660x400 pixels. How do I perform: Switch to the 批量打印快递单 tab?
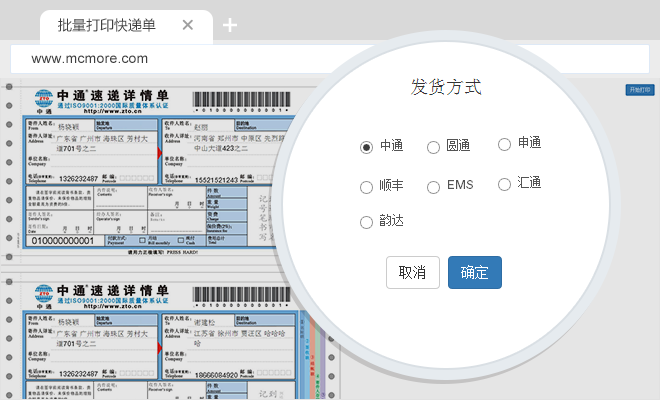point(107,25)
